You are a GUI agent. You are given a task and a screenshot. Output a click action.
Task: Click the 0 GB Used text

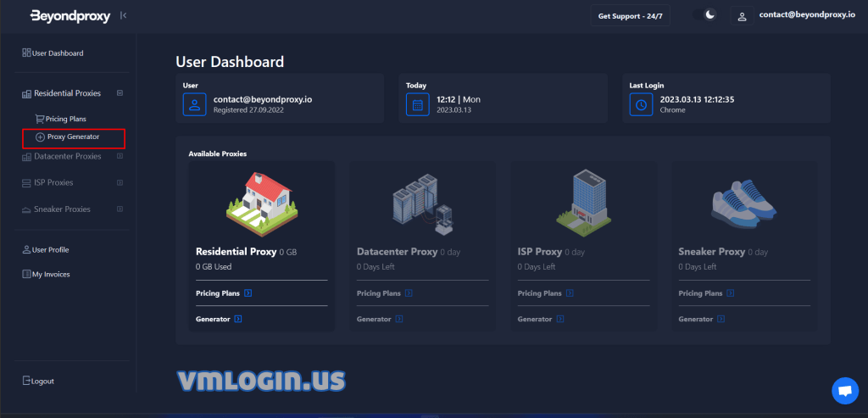point(214,266)
